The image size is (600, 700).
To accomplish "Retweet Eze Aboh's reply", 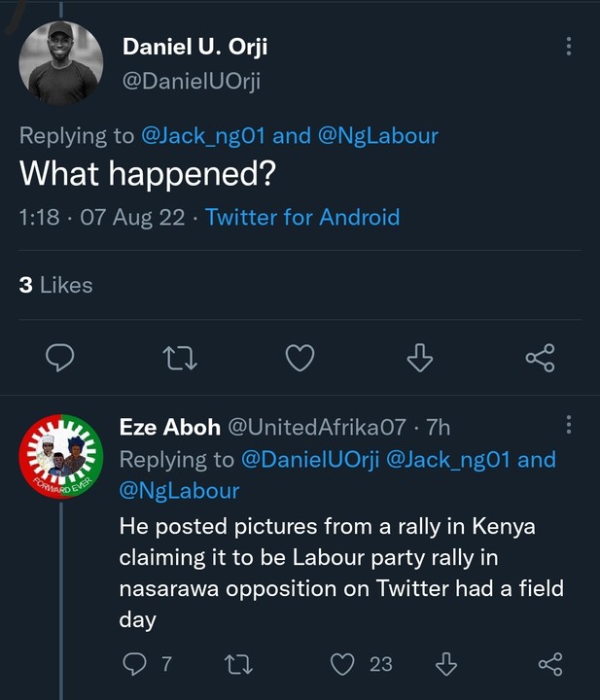I will (236, 664).
